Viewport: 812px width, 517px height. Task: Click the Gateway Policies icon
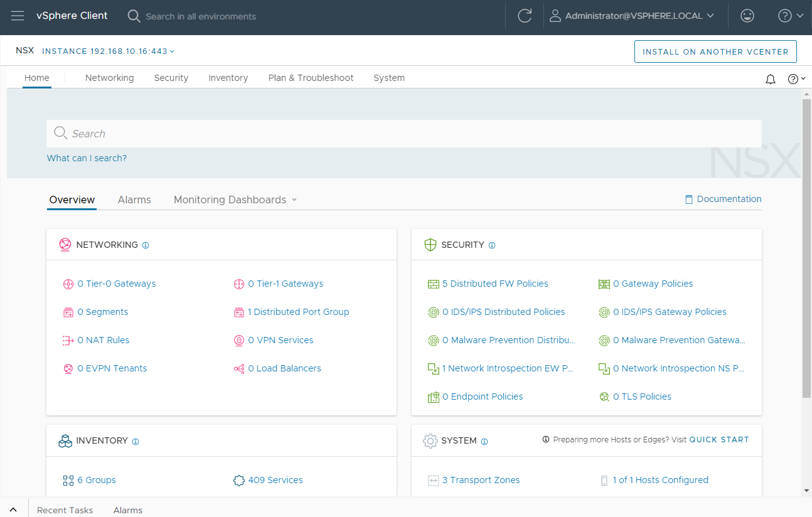(x=604, y=284)
